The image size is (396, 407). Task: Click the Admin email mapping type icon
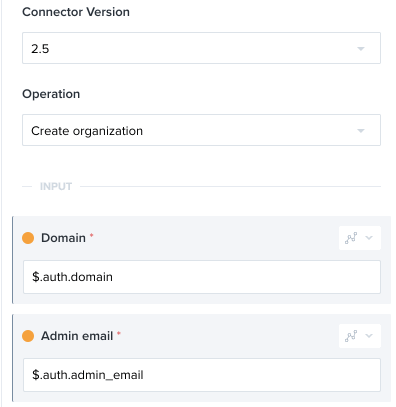coord(351,336)
